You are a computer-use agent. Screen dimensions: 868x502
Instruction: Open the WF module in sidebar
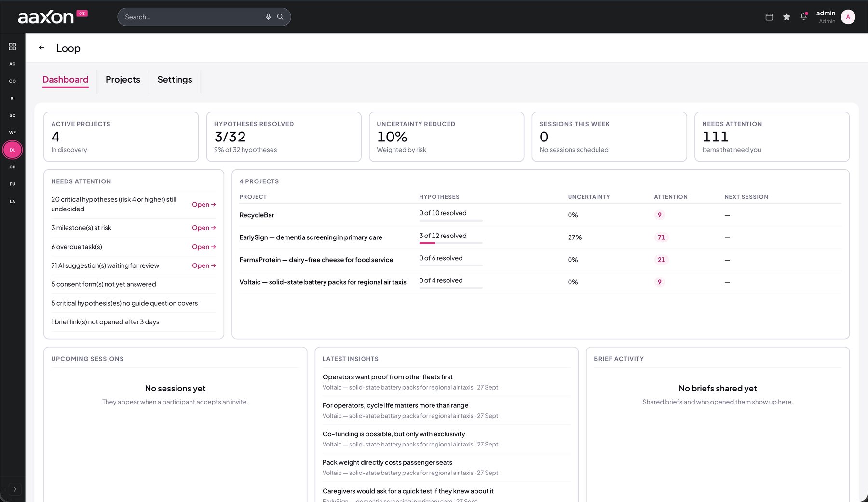click(x=13, y=133)
